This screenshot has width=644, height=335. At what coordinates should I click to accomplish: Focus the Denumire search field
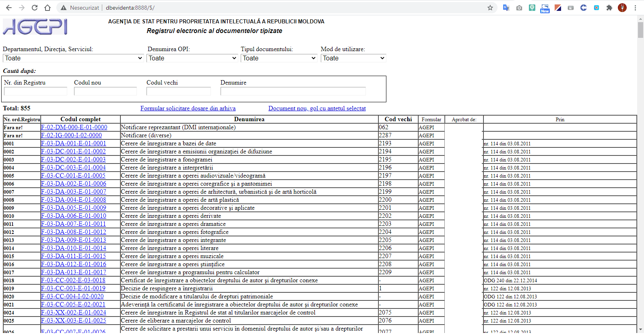pos(293,91)
